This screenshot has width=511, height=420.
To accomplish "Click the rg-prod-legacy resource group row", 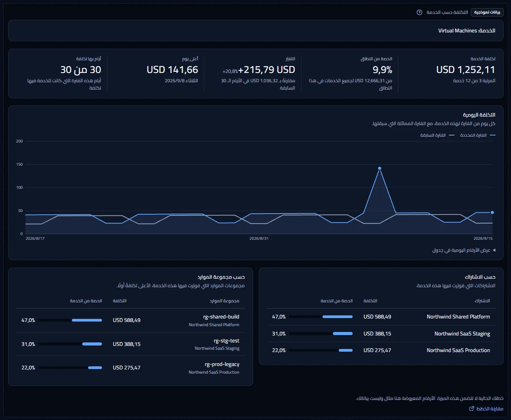I will (131, 368).
